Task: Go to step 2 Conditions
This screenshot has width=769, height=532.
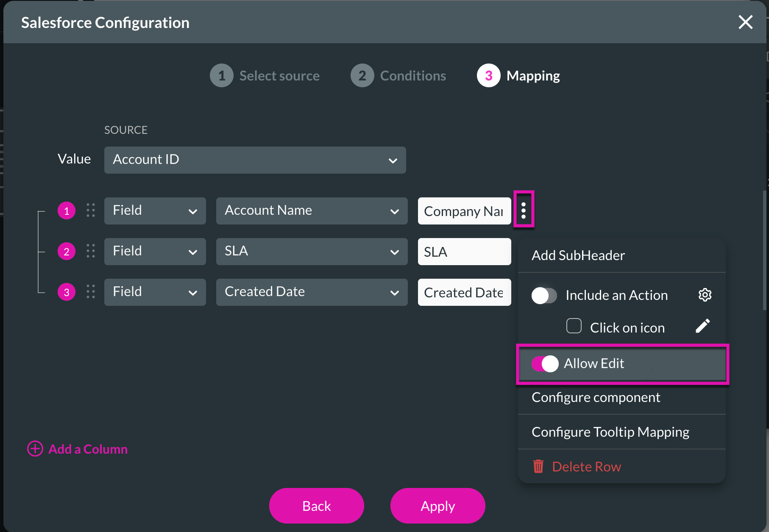Action: click(x=398, y=76)
